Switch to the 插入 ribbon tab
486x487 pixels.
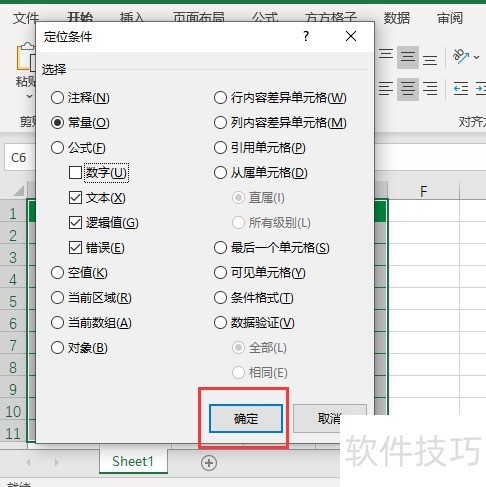pyautogui.click(x=132, y=17)
